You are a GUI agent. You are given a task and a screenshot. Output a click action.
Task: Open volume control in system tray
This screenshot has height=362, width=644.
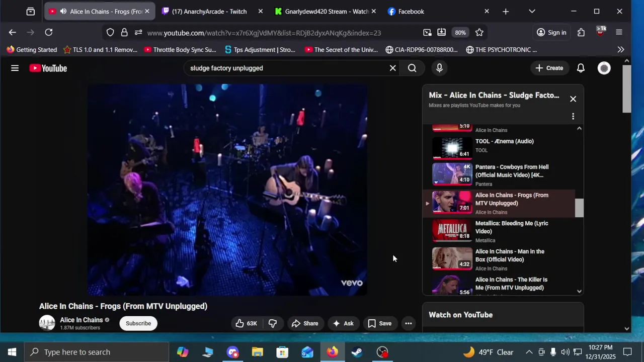[x=565, y=352]
